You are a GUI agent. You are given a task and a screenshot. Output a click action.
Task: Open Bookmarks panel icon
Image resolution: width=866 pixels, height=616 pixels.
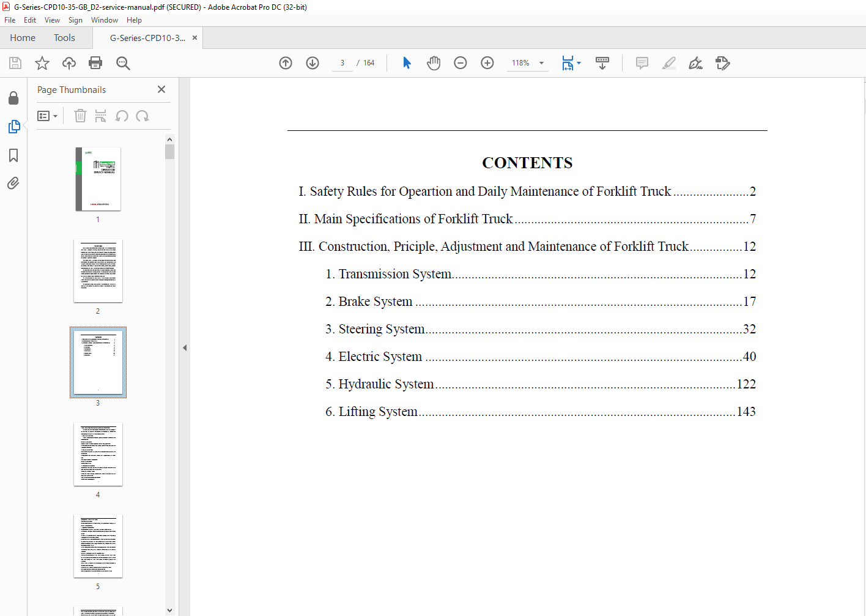click(x=13, y=155)
